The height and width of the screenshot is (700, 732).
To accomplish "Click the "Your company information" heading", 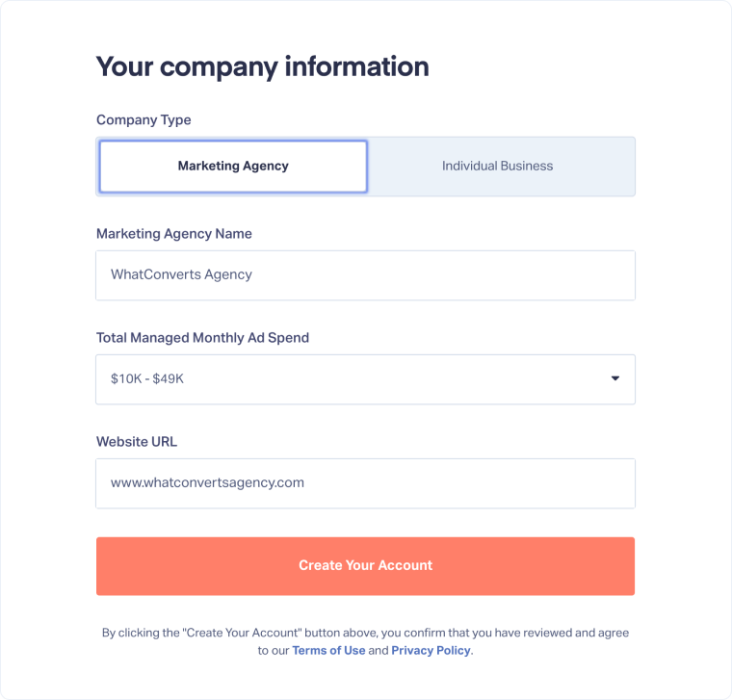I will (x=262, y=67).
